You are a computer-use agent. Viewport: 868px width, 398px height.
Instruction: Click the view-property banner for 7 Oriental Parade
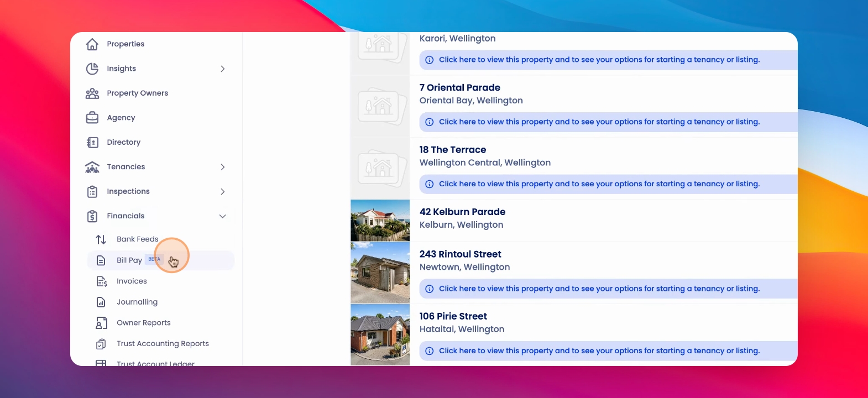[x=608, y=122]
